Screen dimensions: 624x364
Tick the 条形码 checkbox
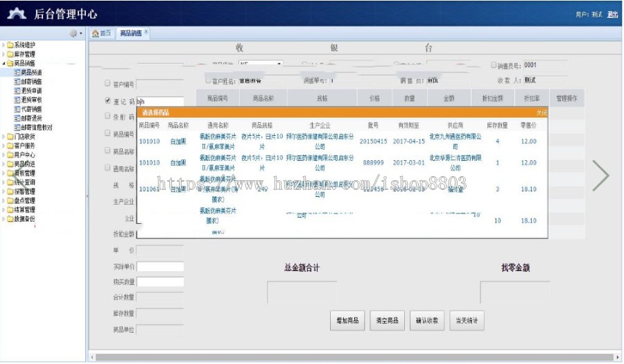click(x=107, y=116)
